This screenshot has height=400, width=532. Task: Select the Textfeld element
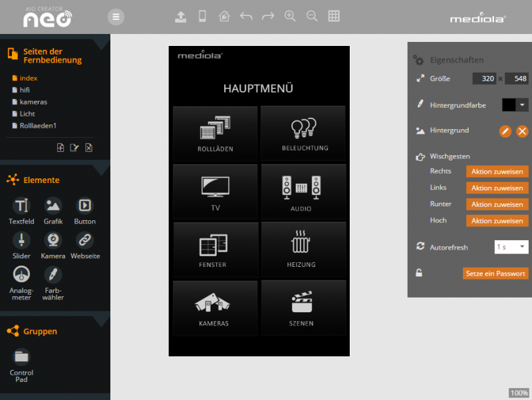(x=21, y=206)
